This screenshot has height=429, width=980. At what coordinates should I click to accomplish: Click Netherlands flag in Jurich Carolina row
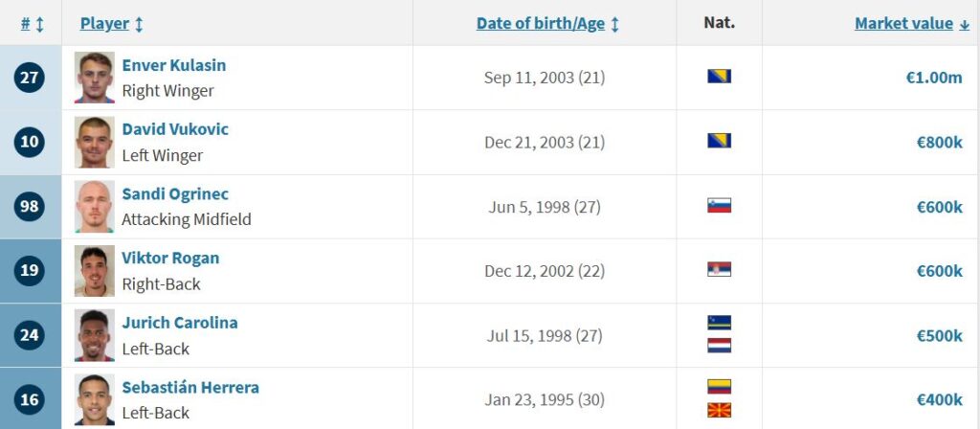pos(719,345)
